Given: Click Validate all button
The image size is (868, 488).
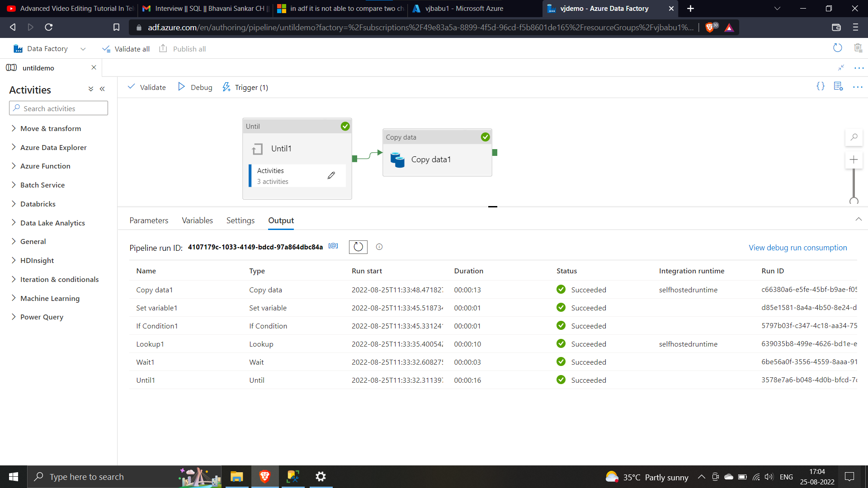Looking at the screenshot, I should point(126,49).
